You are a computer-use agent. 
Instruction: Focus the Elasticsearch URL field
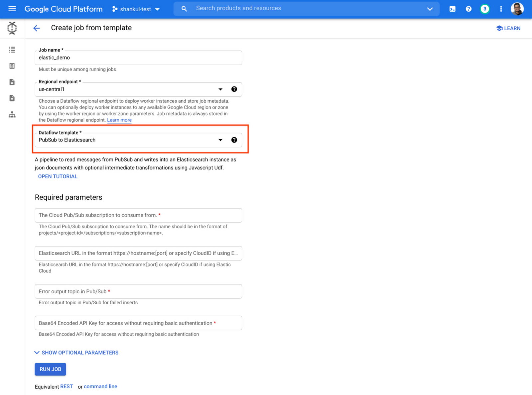[x=138, y=253]
